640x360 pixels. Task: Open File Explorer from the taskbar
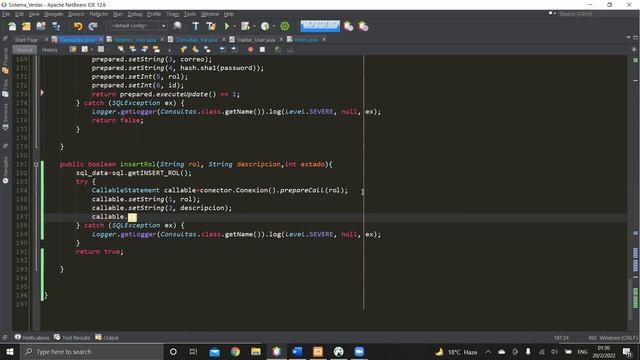click(x=256, y=352)
